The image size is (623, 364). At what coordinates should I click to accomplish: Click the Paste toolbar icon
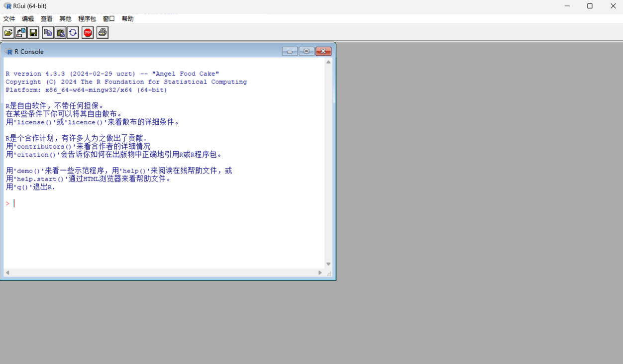tap(60, 33)
